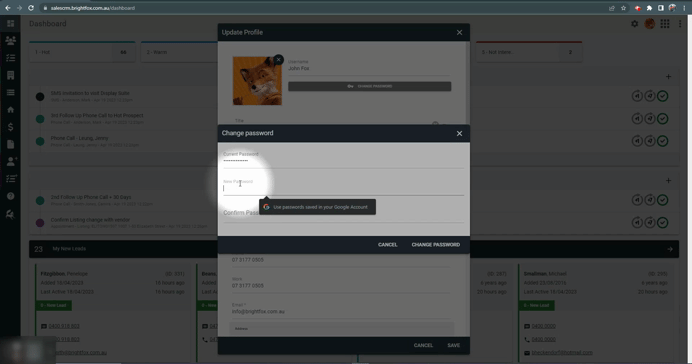The height and width of the screenshot is (364, 692).
Task: Open the 2nd Follow Up Phone Call + 30 Days task
Action: pos(91,197)
